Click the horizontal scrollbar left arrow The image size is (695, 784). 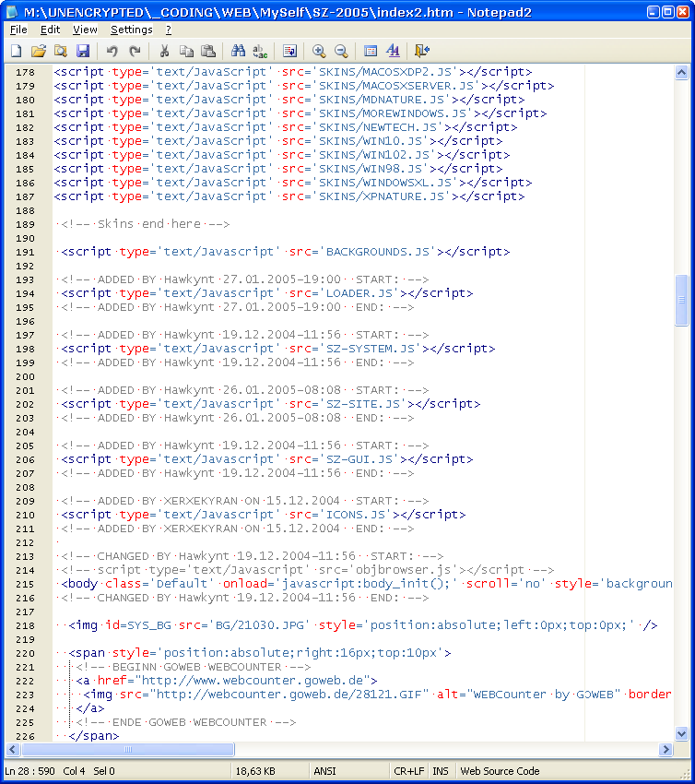tap(13, 749)
